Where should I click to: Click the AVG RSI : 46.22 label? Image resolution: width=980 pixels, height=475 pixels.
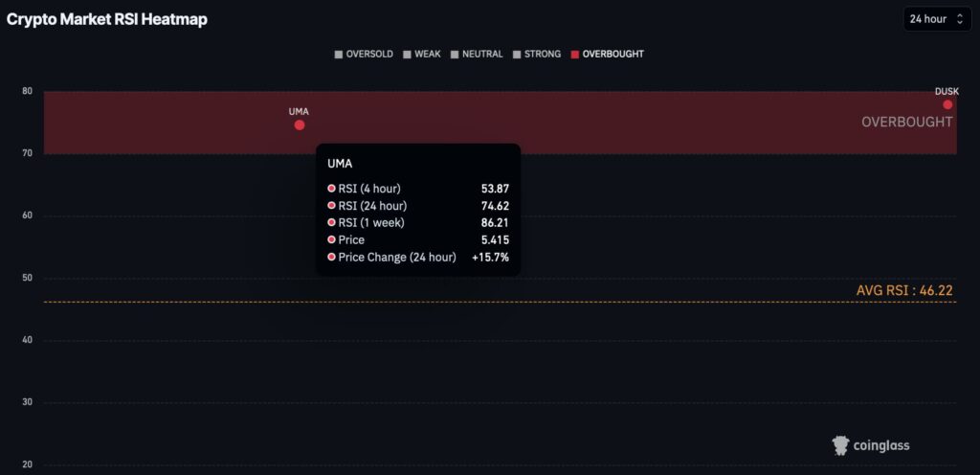click(x=904, y=290)
